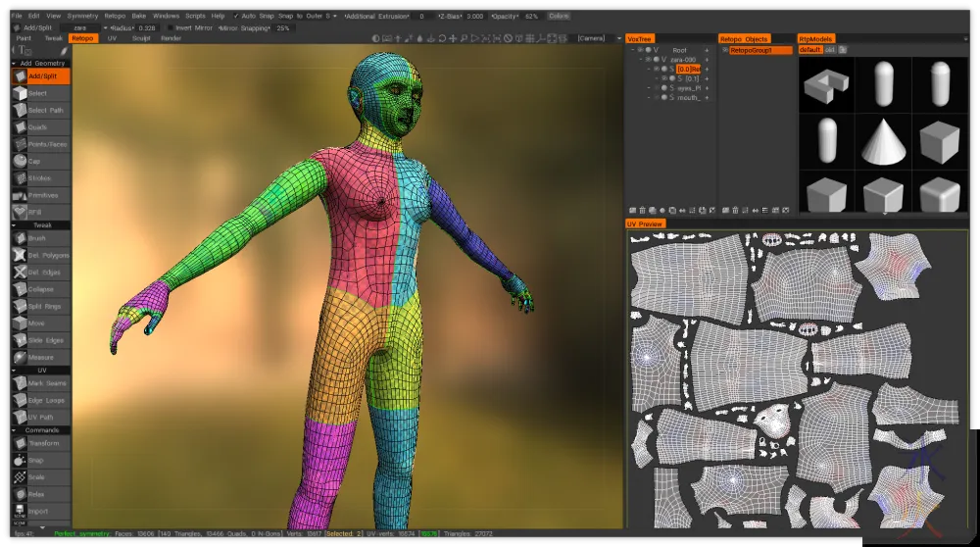The image size is (980, 547).
Task: Open the Scale command
Action: [40, 477]
